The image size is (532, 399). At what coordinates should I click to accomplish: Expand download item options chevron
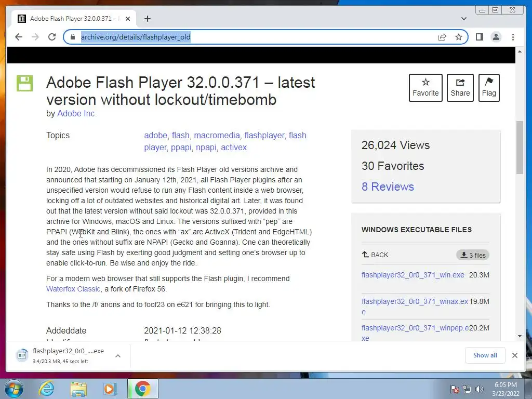coord(118,356)
